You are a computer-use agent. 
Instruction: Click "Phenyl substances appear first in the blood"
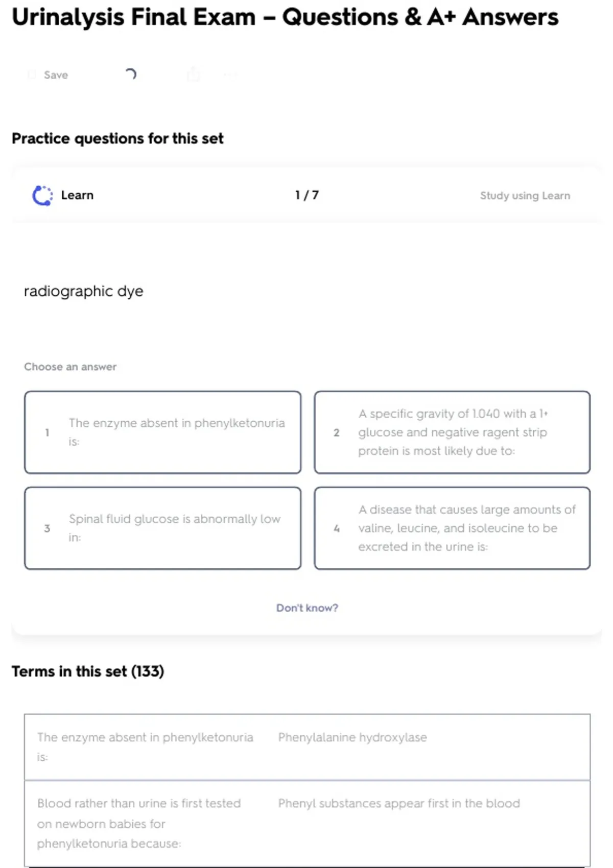399,804
